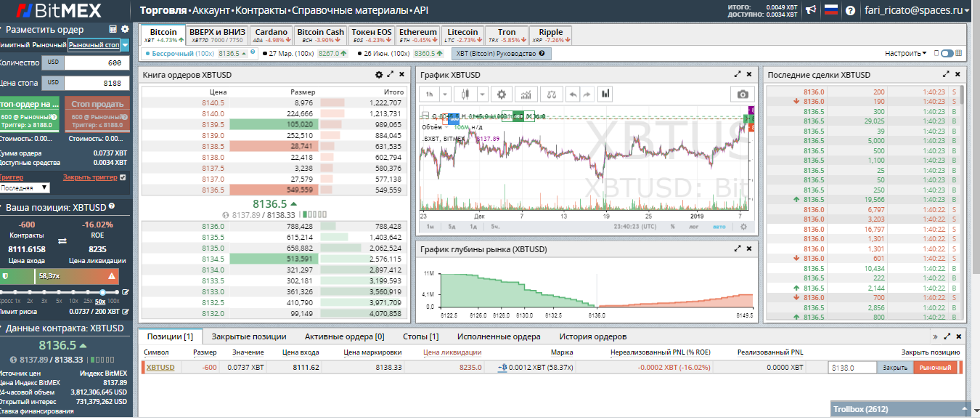Open order book settings gear
980x420 pixels.
coord(378,75)
